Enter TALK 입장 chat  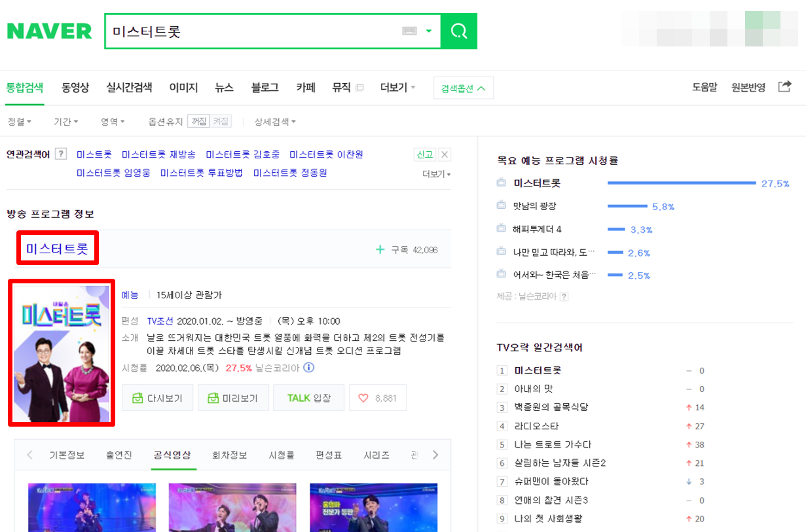tap(308, 398)
